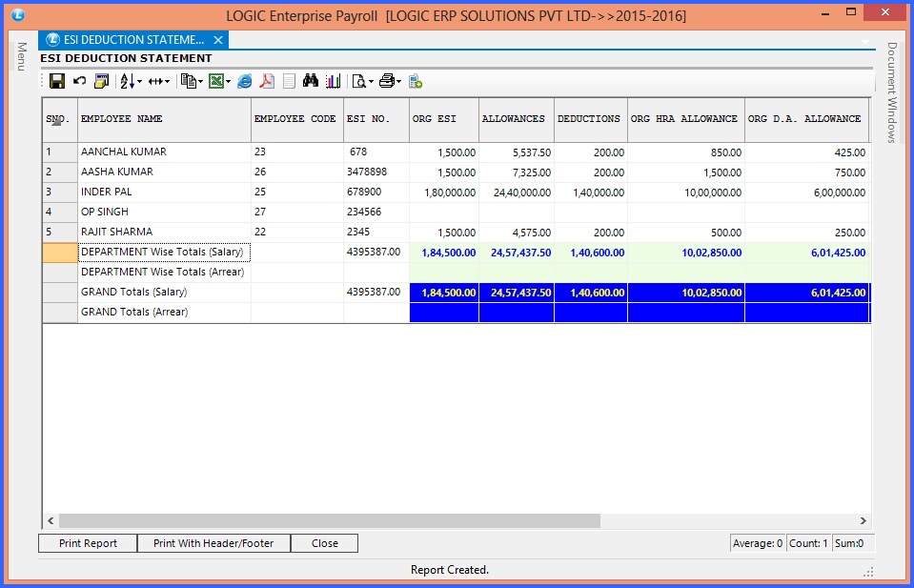Image resolution: width=914 pixels, height=588 pixels.
Task: Open the Print Preview dropdown arrow
Action: pos(372,82)
